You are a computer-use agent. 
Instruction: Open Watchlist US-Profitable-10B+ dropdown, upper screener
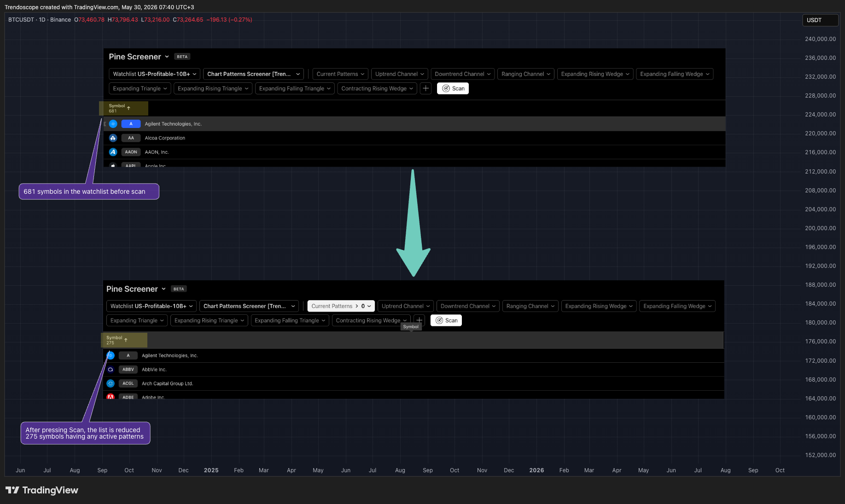tap(155, 74)
